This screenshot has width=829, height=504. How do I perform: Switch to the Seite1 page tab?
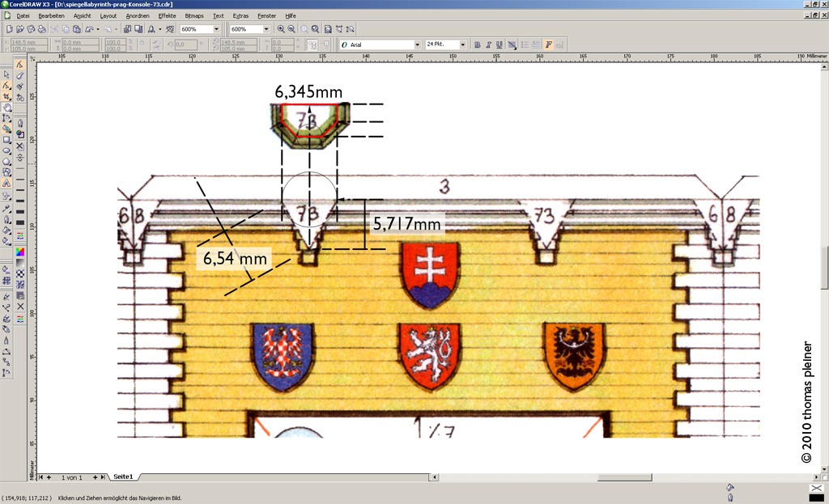tap(123, 477)
